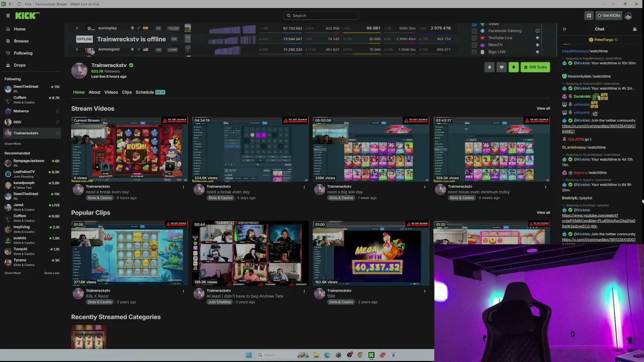Open the 04:34:19 stream video thumbnail
644x362 pixels.
(250, 149)
